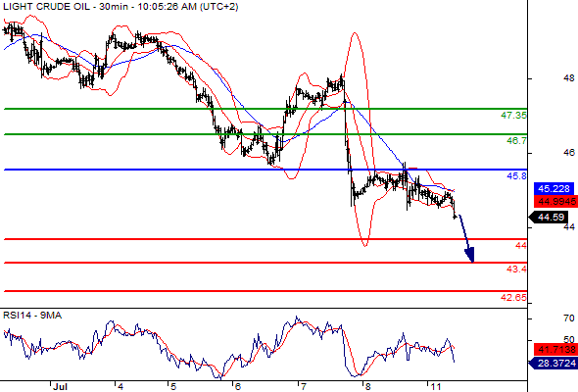578x392 pixels.
Task: Click the red 41.7138 RSI average label
Action: click(x=555, y=349)
